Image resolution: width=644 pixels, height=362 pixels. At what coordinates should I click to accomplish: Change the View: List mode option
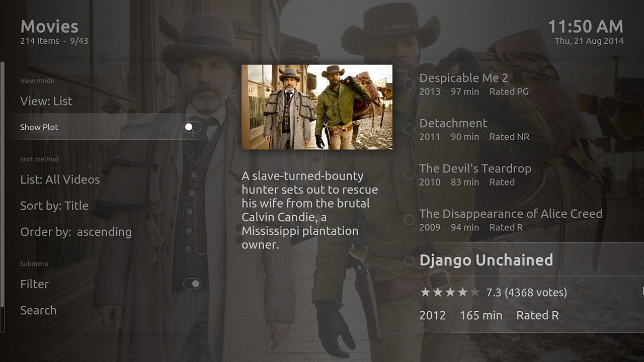pyautogui.click(x=46, y=101)
